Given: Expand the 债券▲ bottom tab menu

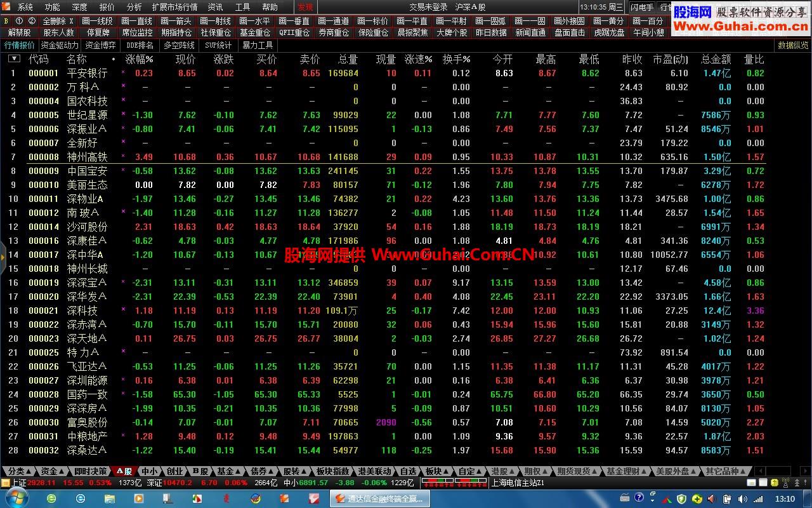Looking at the screenshot, I should [263, 471].
